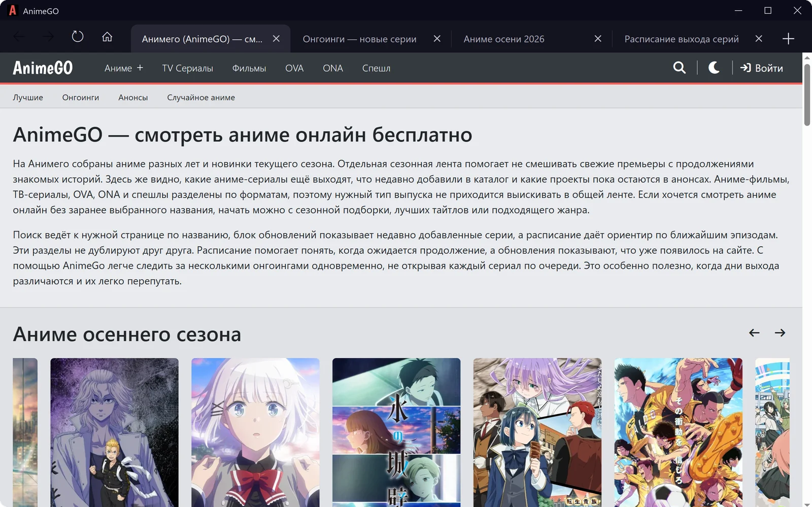This screenshot has height=507, width=812.
Task: Open the blonde delinquent anime poster
Action: click(x=114, y=432)
